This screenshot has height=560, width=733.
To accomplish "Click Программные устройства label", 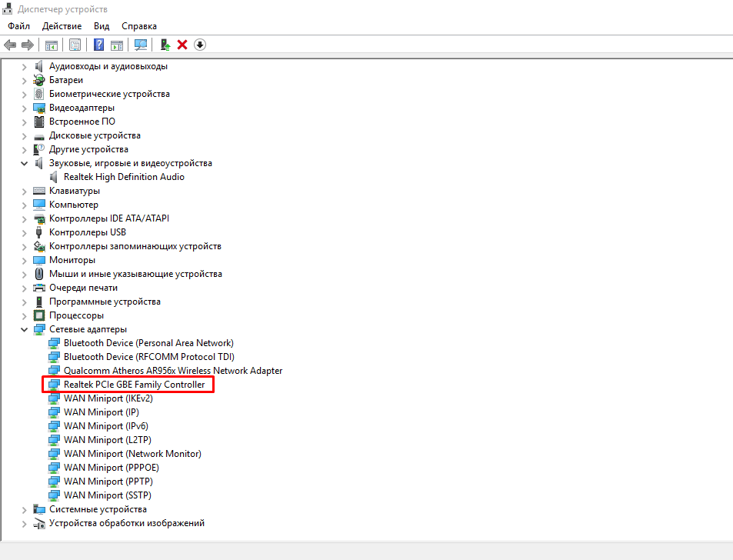I will click(105, 302).
